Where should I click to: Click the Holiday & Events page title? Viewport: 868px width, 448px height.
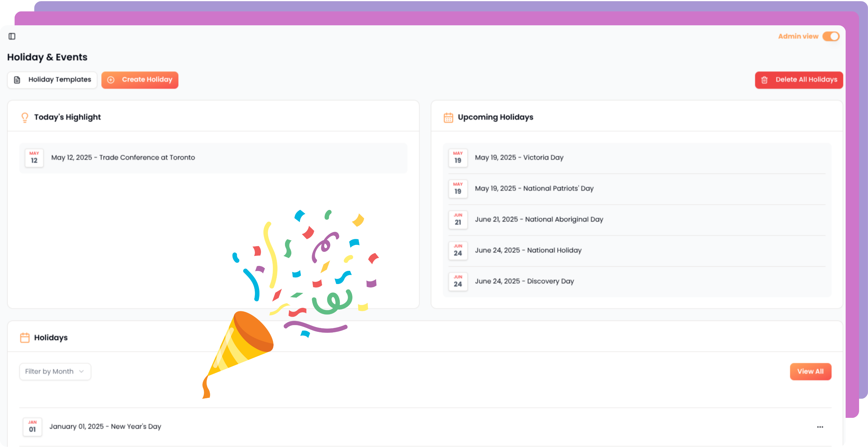(47, 57)
